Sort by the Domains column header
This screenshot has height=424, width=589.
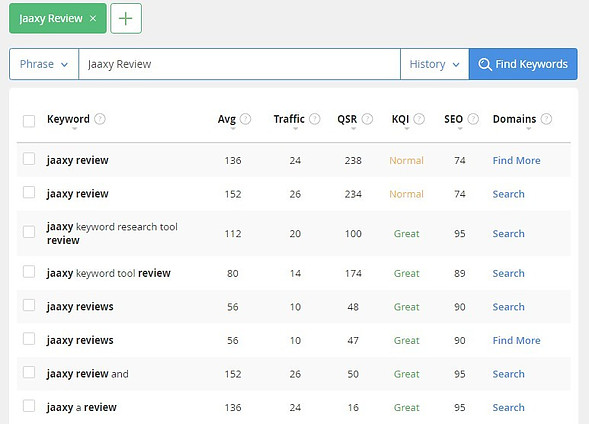(x=514, y=119)
